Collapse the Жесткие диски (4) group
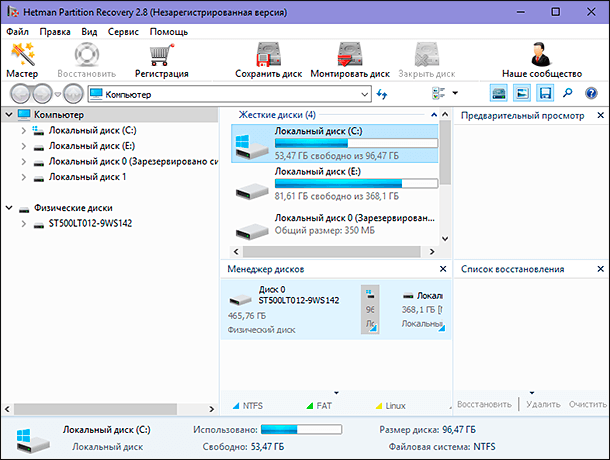 coord(434,115)
